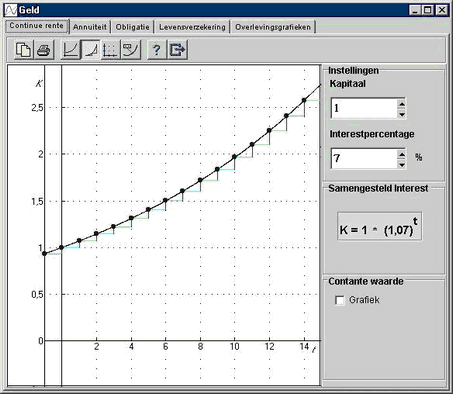Click the curve label tooltip icon

coord(130,50)
